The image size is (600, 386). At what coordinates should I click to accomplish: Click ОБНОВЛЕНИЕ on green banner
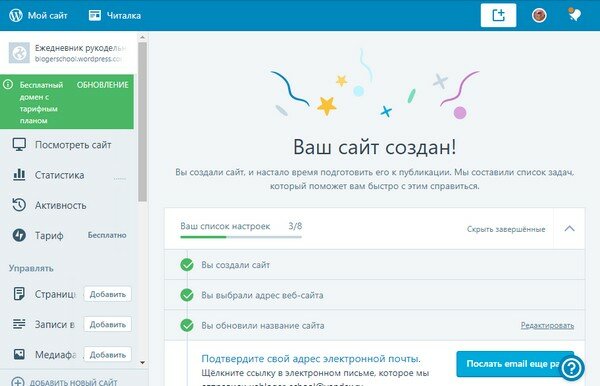pos(103,85)
